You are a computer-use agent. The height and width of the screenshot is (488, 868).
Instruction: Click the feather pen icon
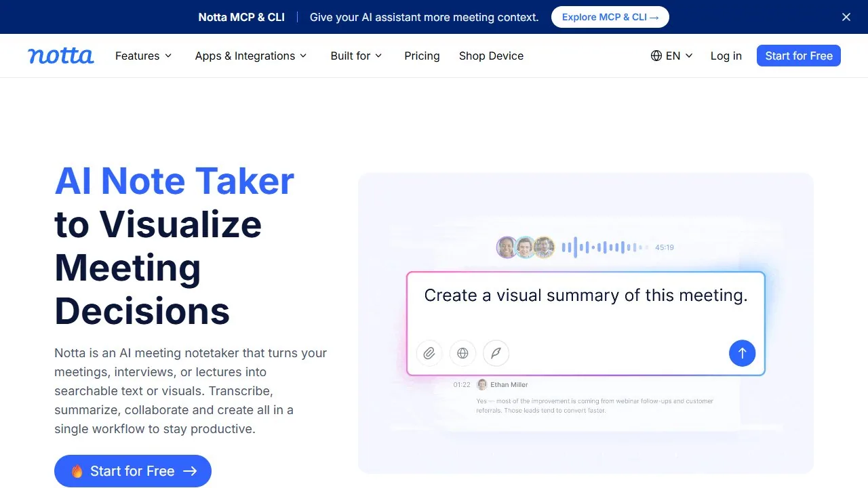click(x=496, y=353)
